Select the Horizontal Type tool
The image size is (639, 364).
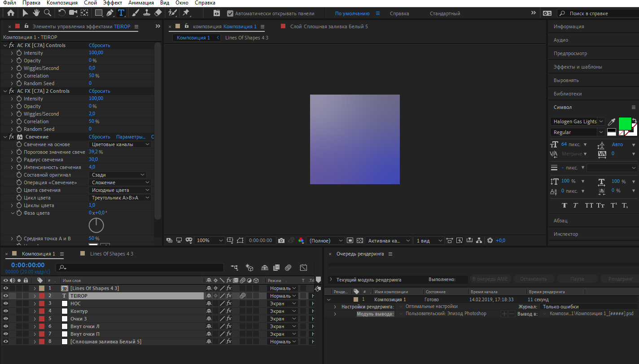[x=121, y=13]
